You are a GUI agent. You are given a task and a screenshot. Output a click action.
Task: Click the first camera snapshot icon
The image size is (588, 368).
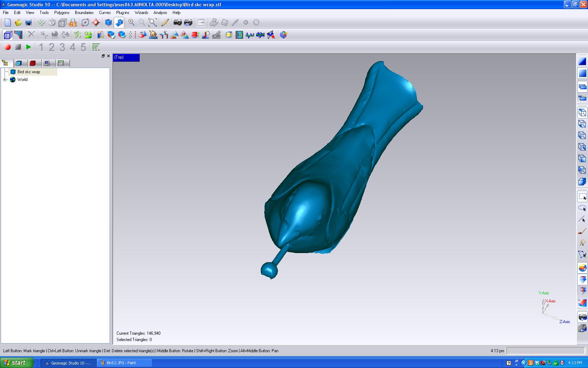[178, 23]
